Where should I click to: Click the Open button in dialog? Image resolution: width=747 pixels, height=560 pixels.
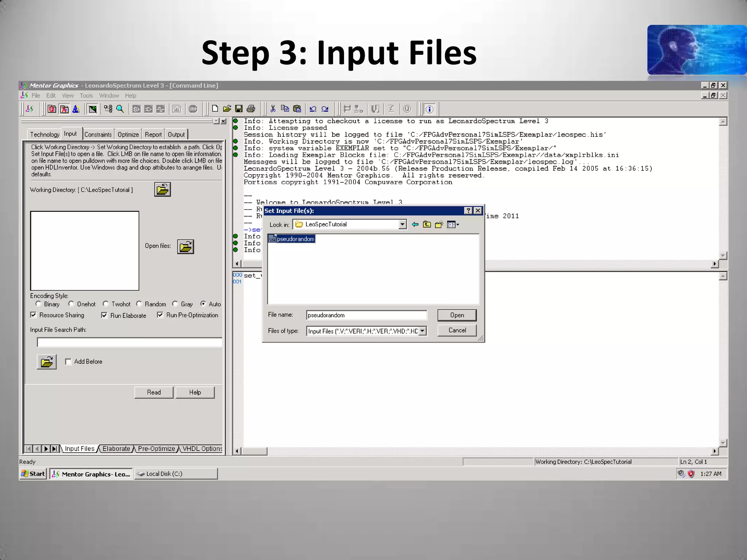click(457, 315)
